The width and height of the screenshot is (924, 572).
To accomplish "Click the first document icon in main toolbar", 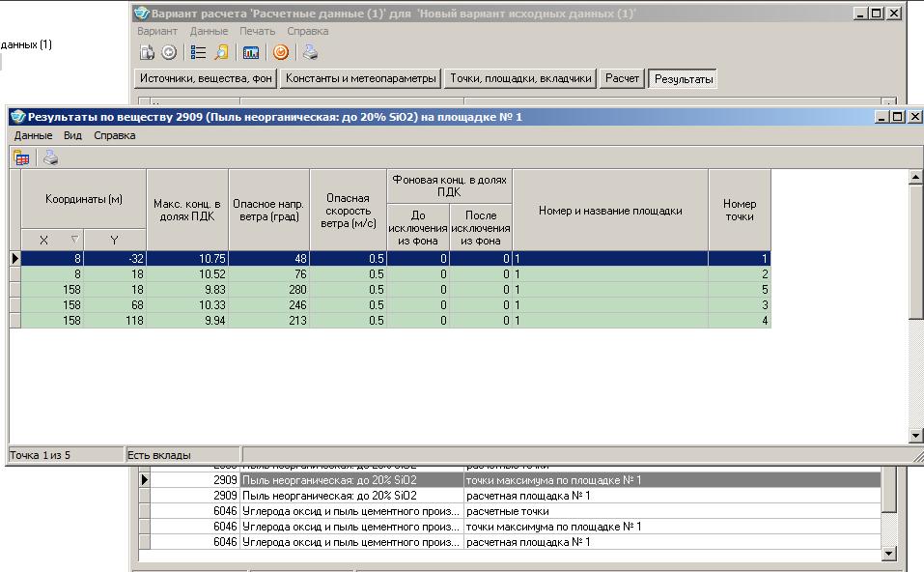I will coord(147,53).
